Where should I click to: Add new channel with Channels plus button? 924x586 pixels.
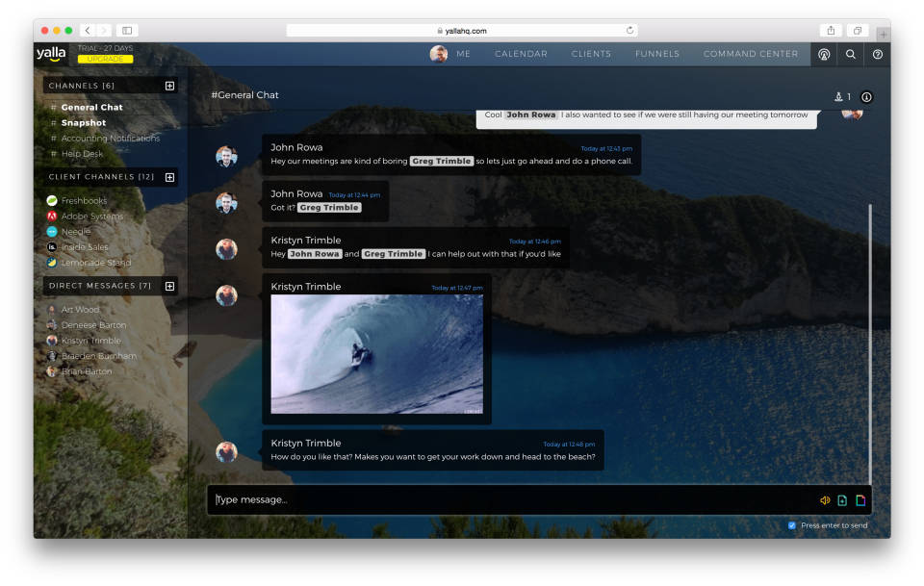click(x=170, y=86)
